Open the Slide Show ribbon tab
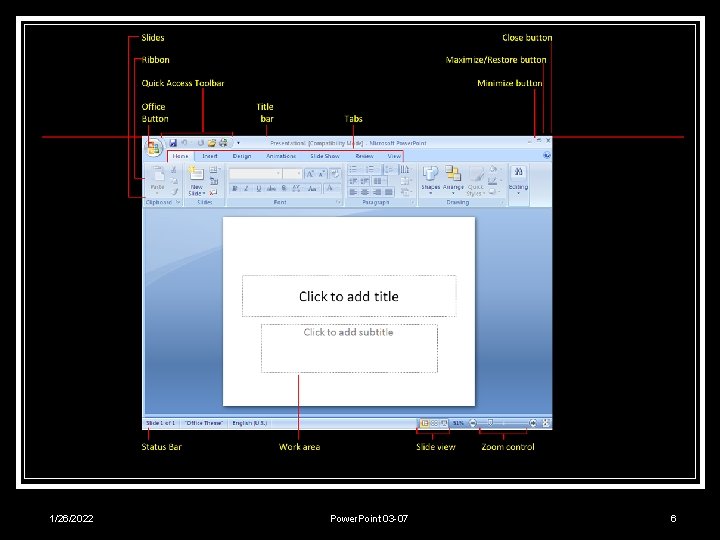Screen dimensions: 720x540 (325, 156)
